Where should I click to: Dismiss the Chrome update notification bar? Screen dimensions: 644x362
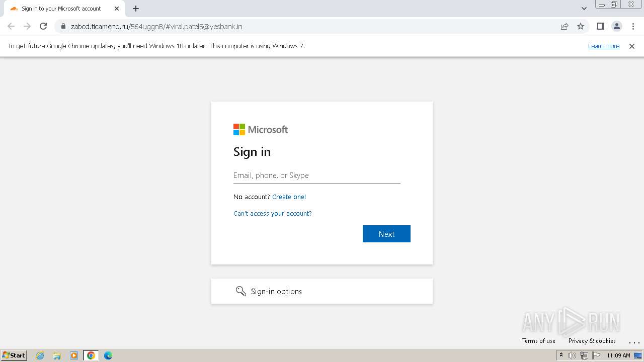pos(632,46)
